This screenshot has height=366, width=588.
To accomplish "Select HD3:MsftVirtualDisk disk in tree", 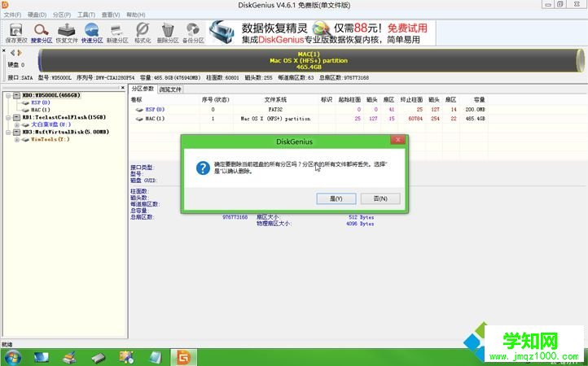I will (66, 132).
